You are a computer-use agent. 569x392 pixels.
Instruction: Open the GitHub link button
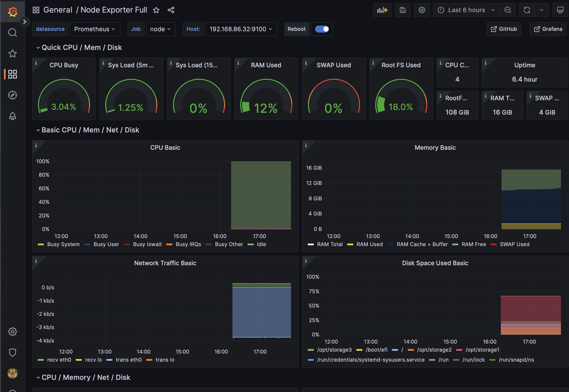[504, 29]
